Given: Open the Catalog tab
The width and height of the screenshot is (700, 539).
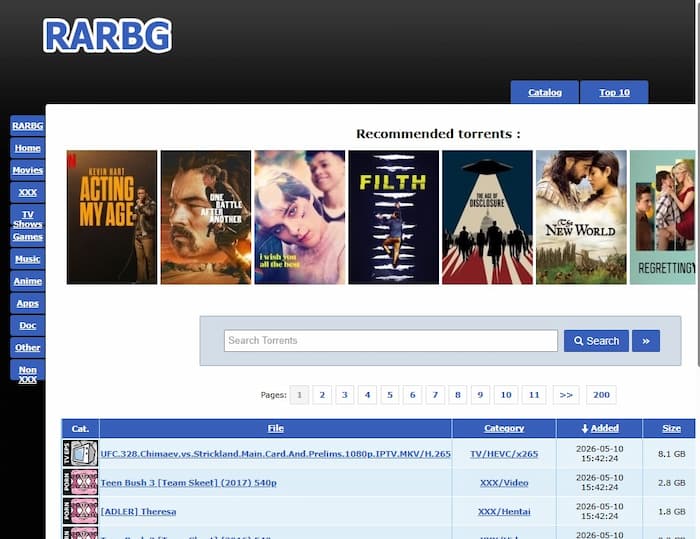Looking at the screenshot, I should tap(545, 92).
